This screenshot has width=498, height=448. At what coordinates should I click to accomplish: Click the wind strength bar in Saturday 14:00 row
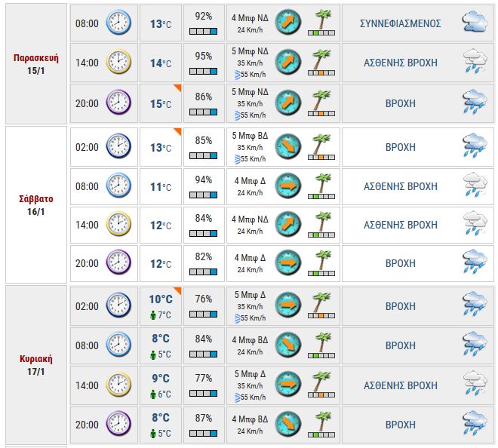pyautogui.click(x=321, y=235)
